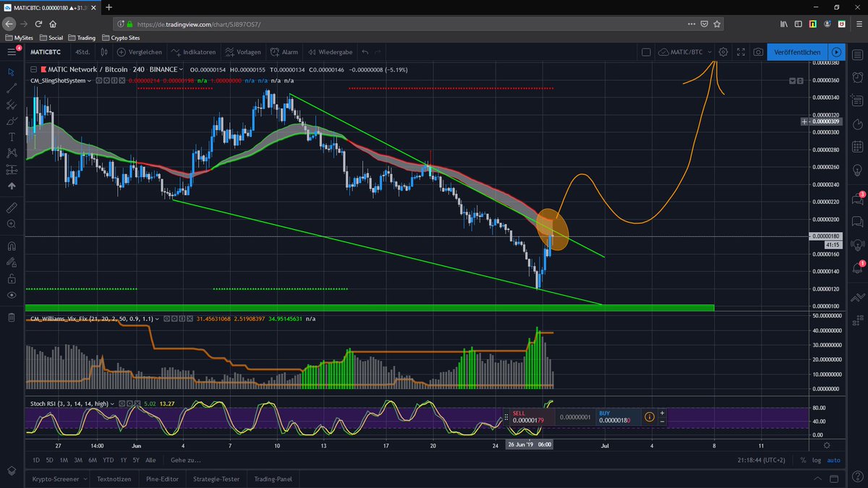Select the cursor arrow tool in left toolbar
Screen dimensions: 868x488
click(x=11, y=72)
